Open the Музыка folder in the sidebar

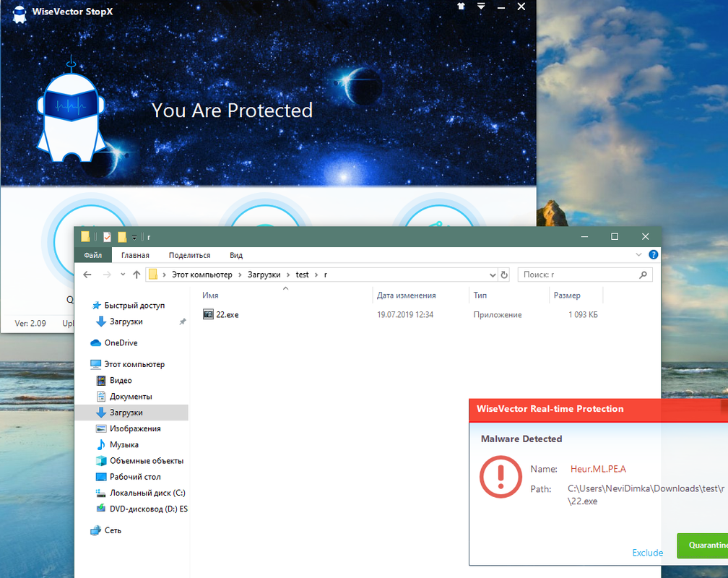coord(124,444)
